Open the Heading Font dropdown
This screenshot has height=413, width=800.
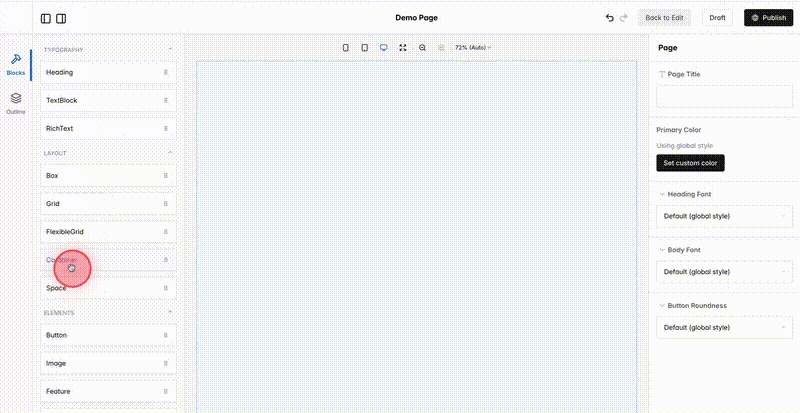tap(724, 216)
